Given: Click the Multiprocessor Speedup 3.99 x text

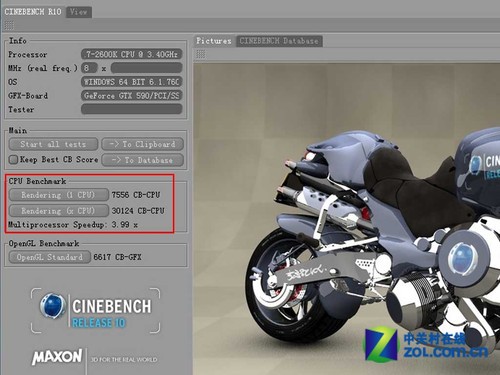Looking at the screenshot, I should pyautogui.click(x=73, y=225).
